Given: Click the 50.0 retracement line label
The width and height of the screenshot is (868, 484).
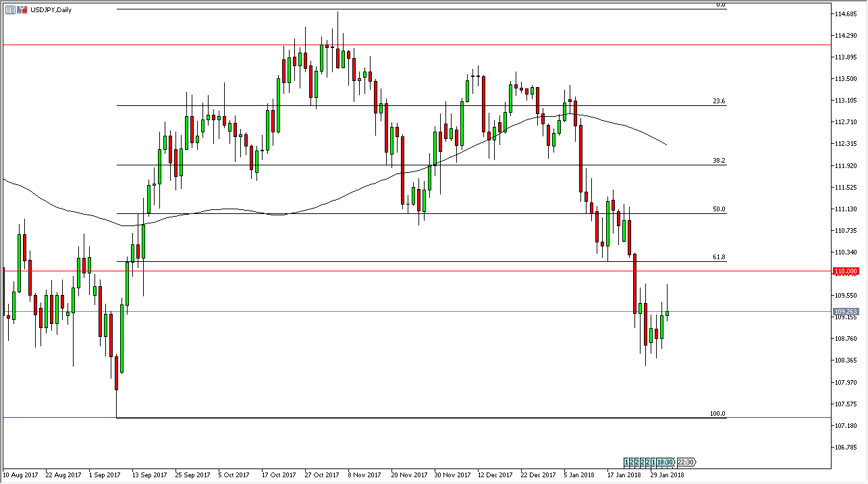Looking at the screenshot, I should pos(718,209).
